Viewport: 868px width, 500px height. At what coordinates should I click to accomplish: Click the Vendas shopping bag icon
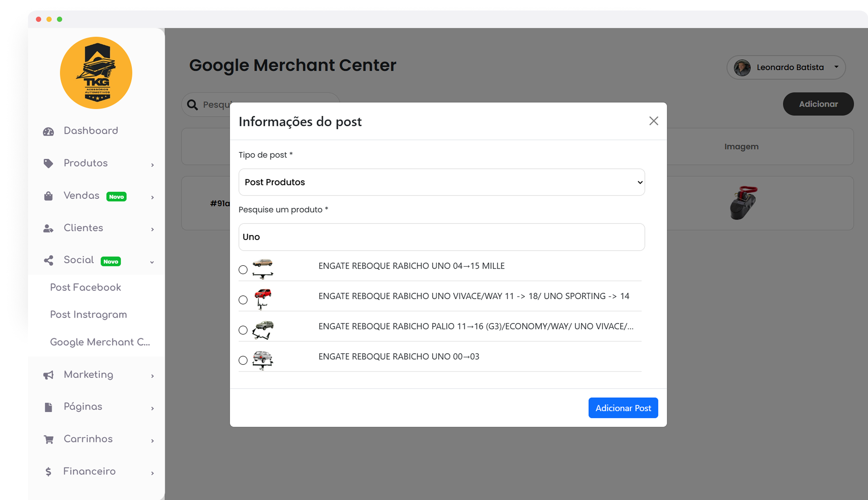coord(48,196)
